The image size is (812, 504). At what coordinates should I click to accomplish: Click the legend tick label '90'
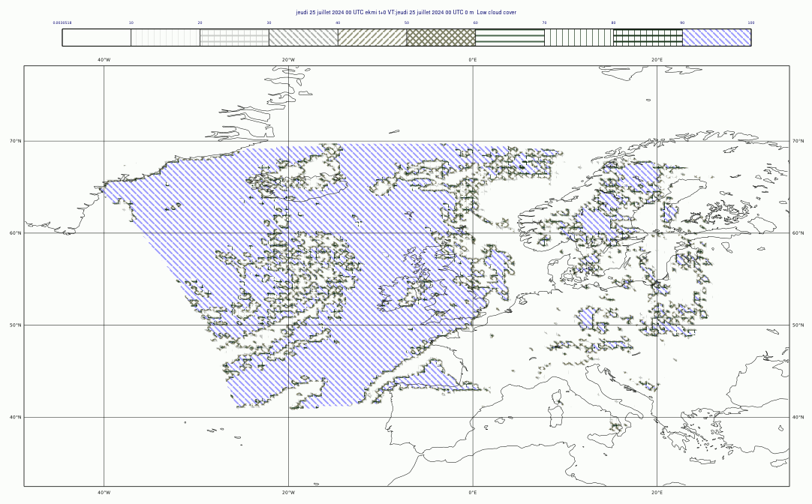[682, 22]
